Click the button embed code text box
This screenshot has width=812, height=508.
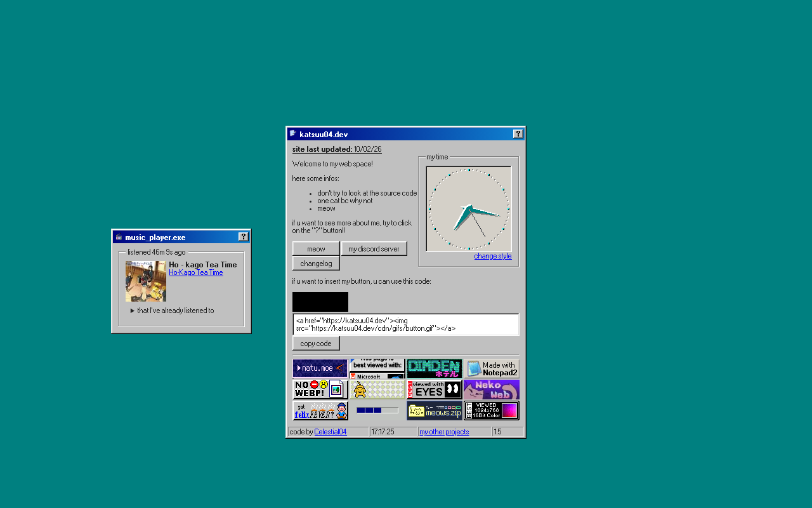coord(405,324)
